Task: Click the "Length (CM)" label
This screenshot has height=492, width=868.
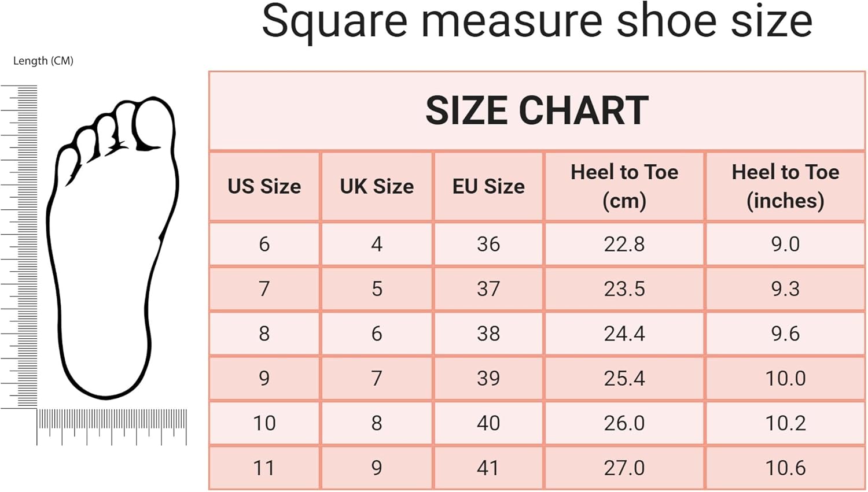Action: (43, 61)
